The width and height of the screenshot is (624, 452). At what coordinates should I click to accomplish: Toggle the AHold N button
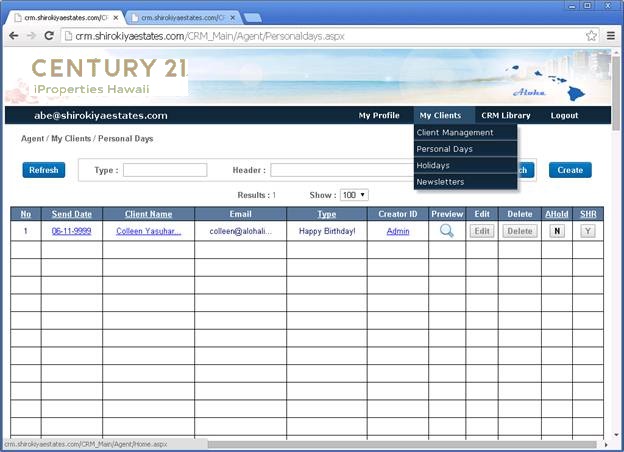coord(557,231)
